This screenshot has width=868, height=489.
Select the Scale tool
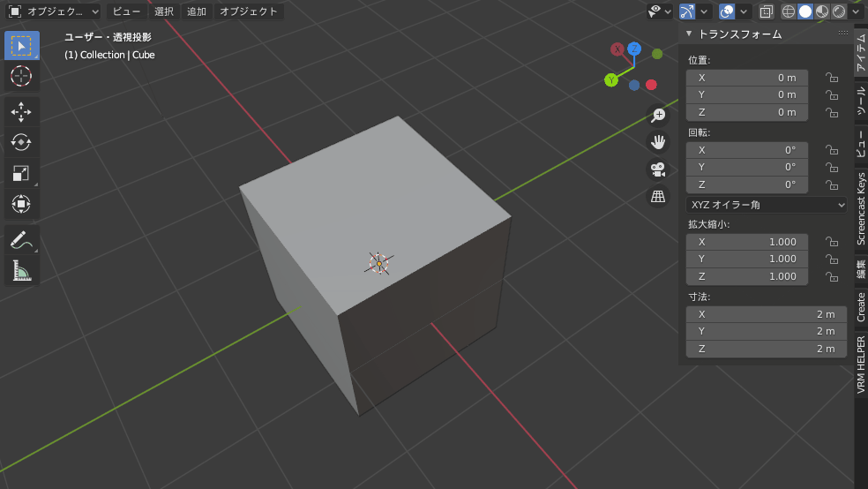point(21,173)
